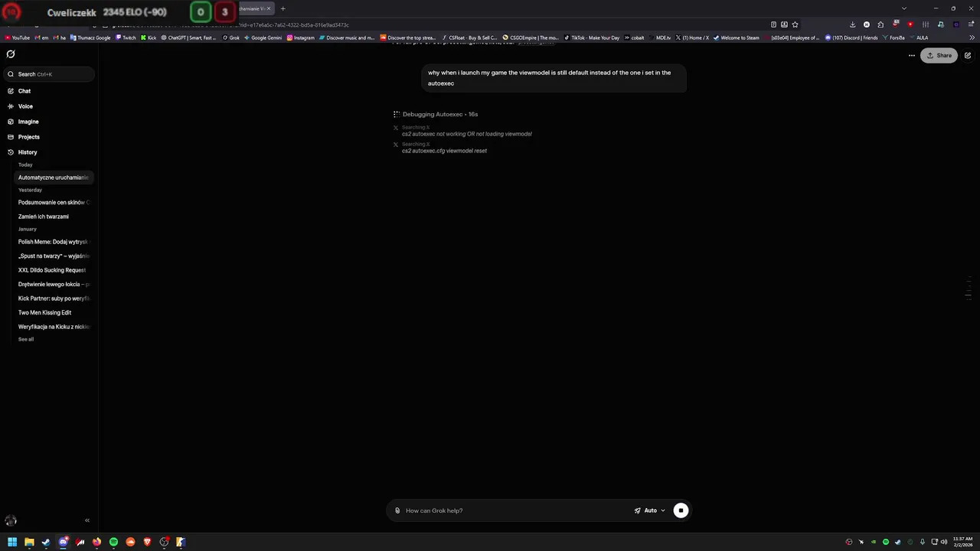Screen dimensions: 980x551
Task: Open Discord | Friends bookmark
Action: (x=851, y=37)
